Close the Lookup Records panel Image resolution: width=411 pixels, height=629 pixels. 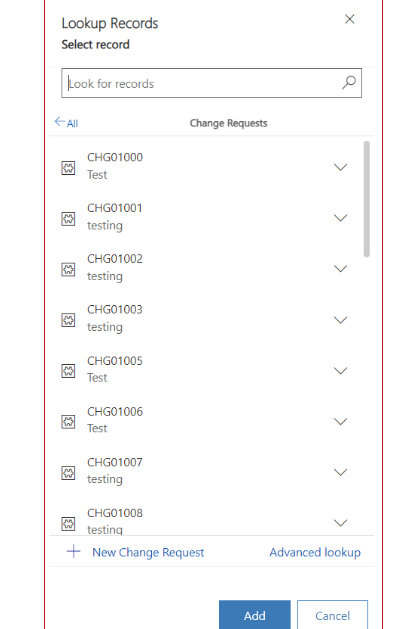(x=350, y=19)
